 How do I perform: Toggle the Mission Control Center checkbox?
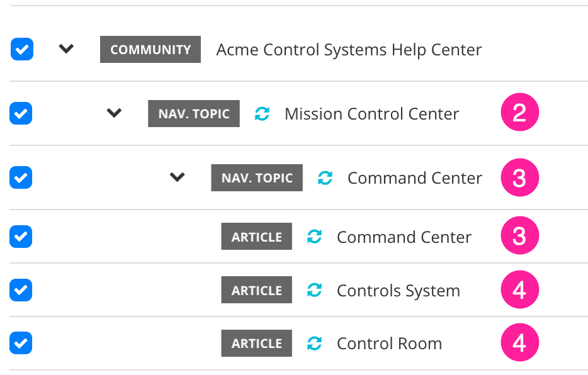pyautogui.click(x=21, y=113)
